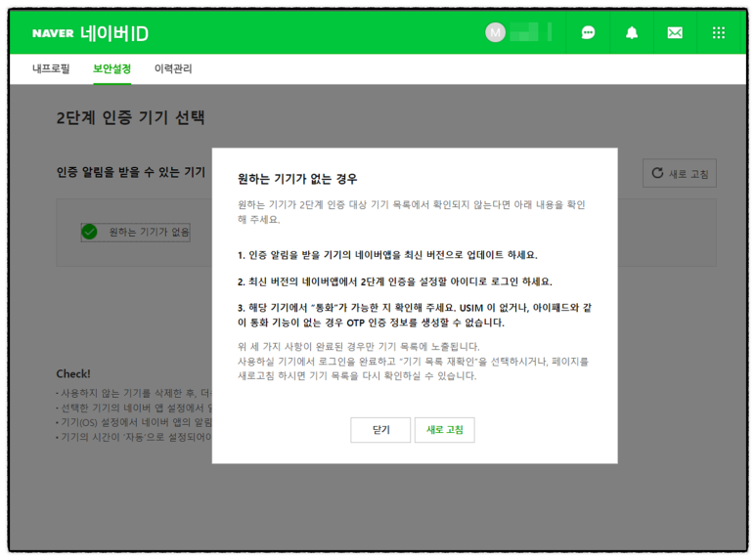
Task: Click green 새로 고침 button in dialog
Action: point(445,429)
